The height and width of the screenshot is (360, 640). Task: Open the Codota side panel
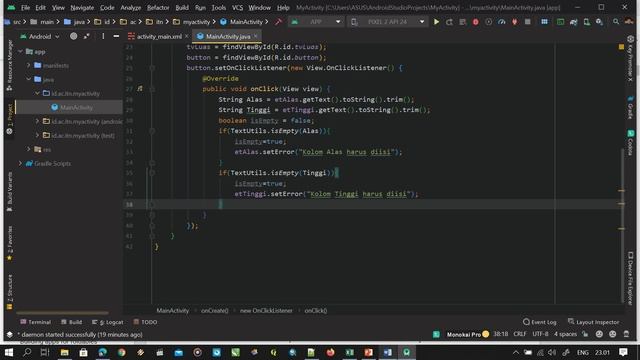pyautogui.click(x=631, y=144)
